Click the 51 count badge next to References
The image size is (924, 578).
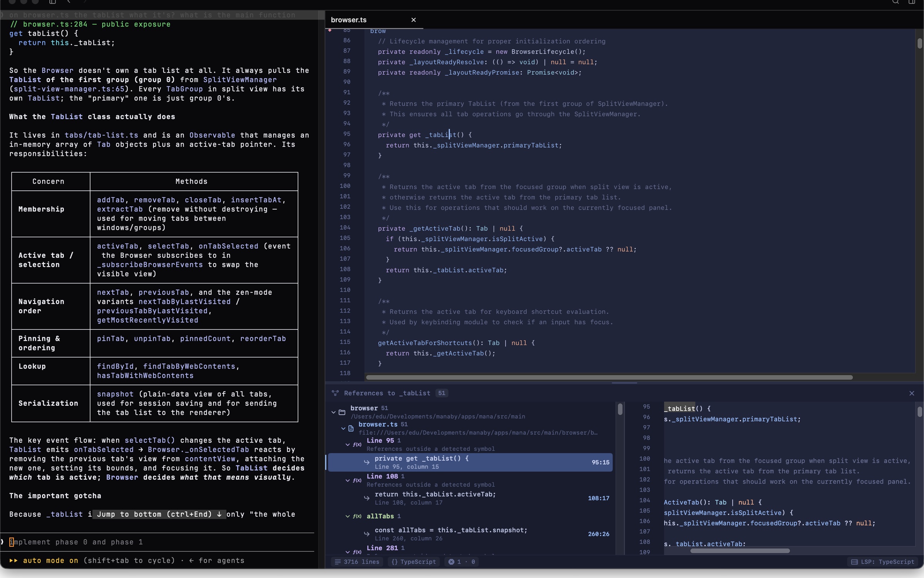point(442,393)
